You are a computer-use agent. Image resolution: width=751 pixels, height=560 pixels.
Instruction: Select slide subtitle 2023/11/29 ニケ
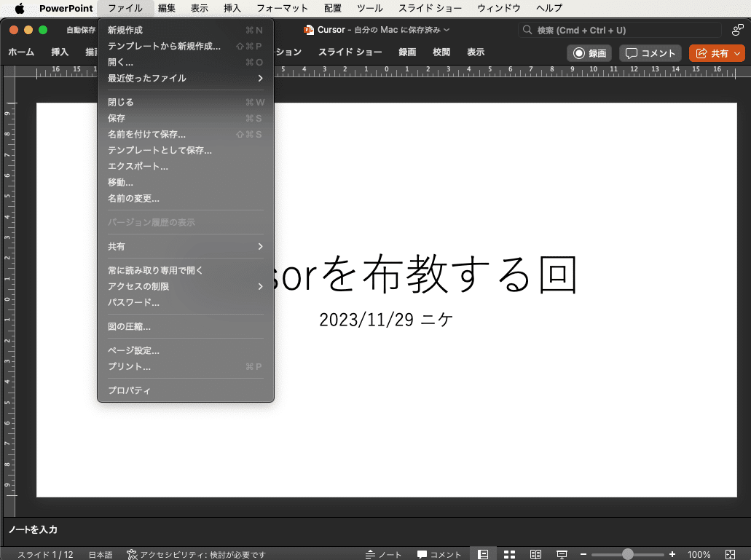(386, 320)
